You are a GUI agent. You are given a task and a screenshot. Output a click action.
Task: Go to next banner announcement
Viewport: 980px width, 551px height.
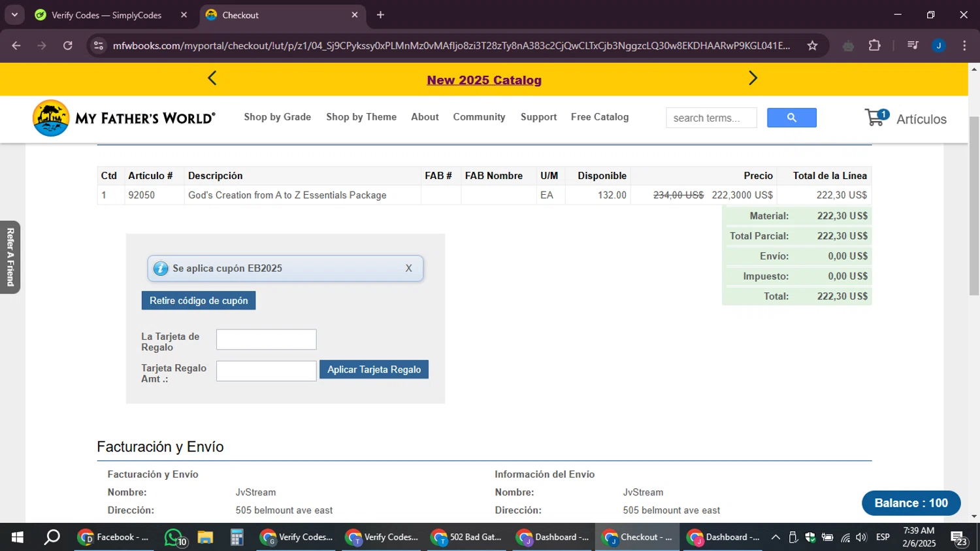click(x=753, y=78)
